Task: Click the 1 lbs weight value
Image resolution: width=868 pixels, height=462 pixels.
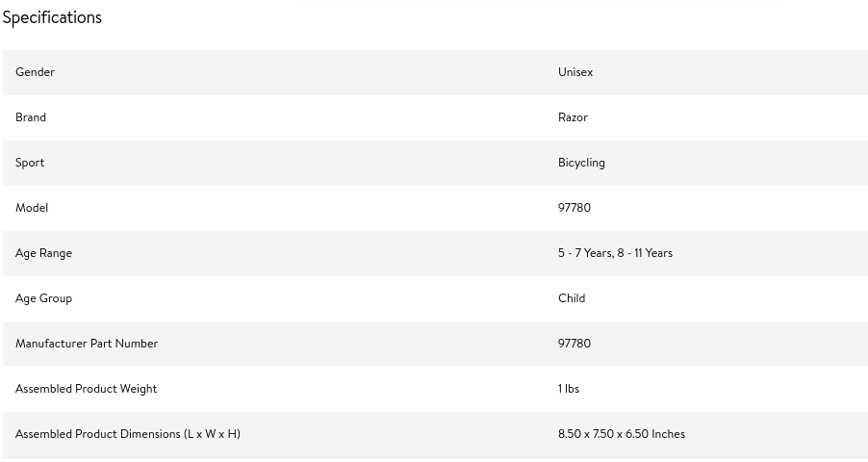Action: [x=569, y=389]
